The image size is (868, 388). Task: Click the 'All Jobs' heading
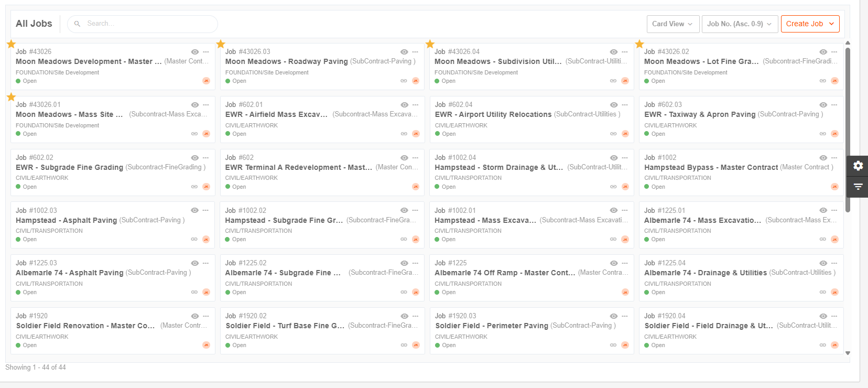[x=34, y=24]
